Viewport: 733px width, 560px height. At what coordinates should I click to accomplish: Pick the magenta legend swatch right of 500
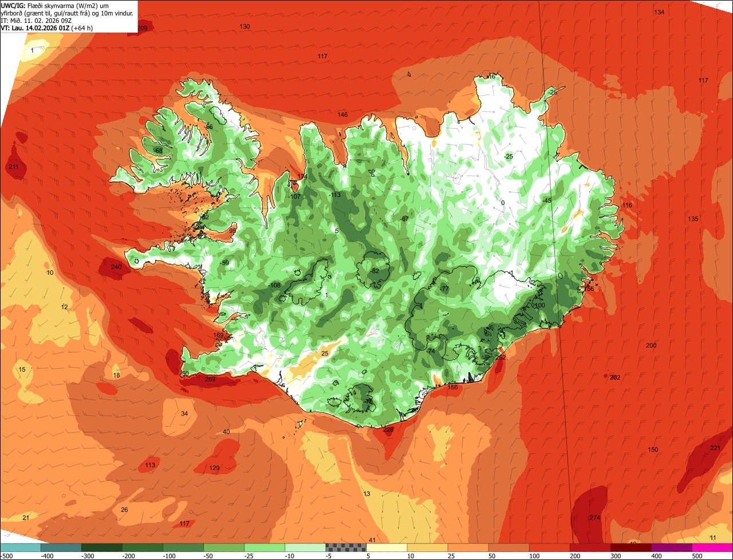point(712,547)
